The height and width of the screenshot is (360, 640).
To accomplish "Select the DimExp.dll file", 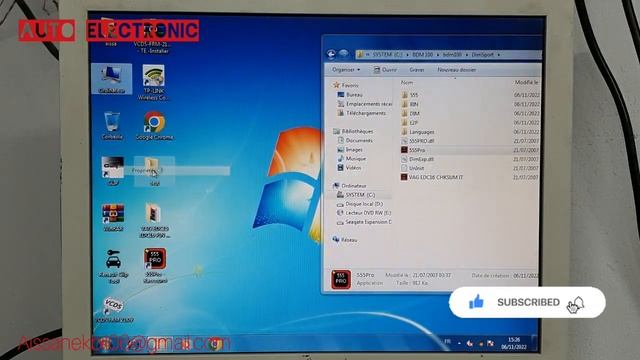I will 417,160.
